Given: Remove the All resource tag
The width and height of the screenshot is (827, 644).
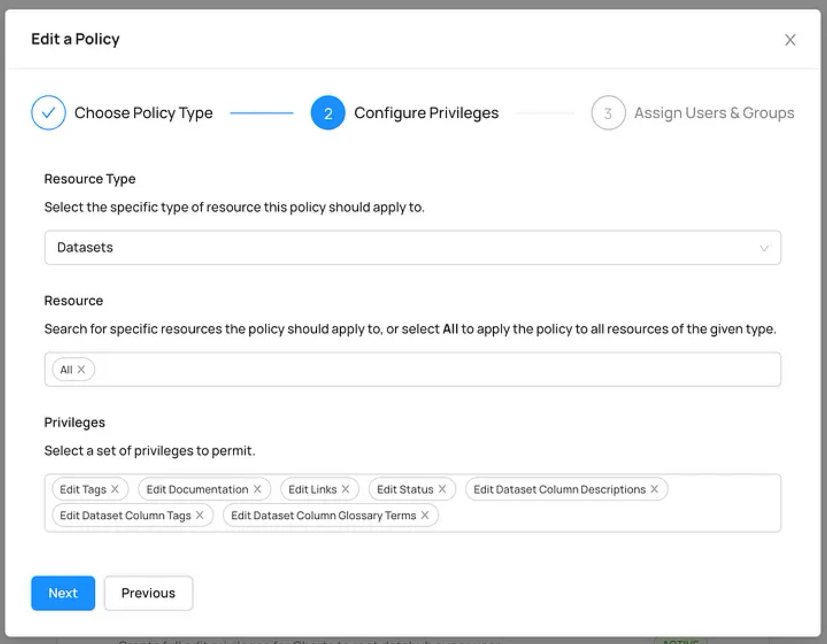Looking at the screenshot, I should tap(81, 369).
